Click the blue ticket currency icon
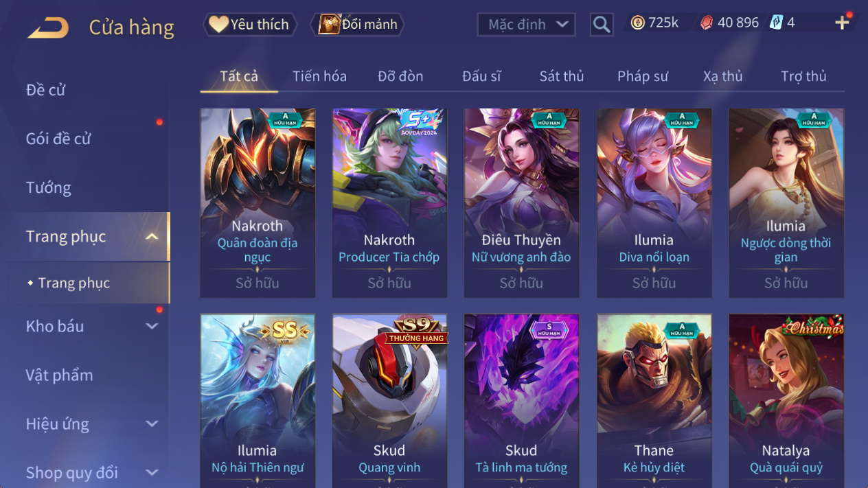Screen dimensions: 868x488 click(776, 23)
